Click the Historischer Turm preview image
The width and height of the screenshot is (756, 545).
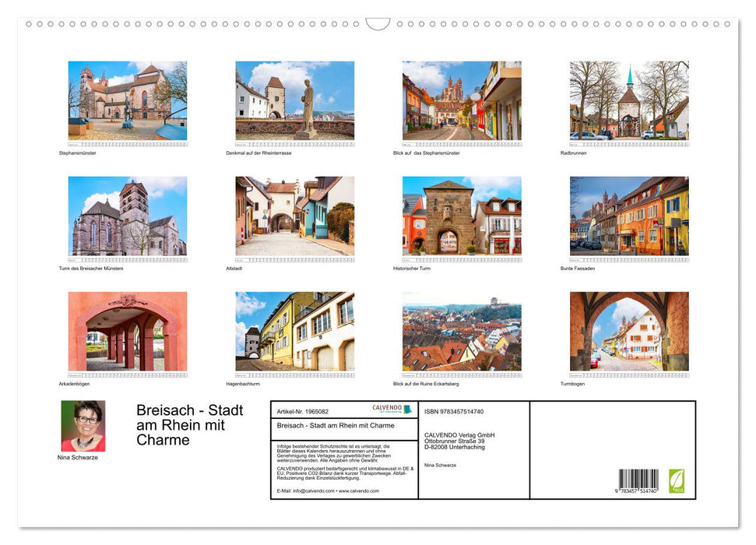click(462, 216)
